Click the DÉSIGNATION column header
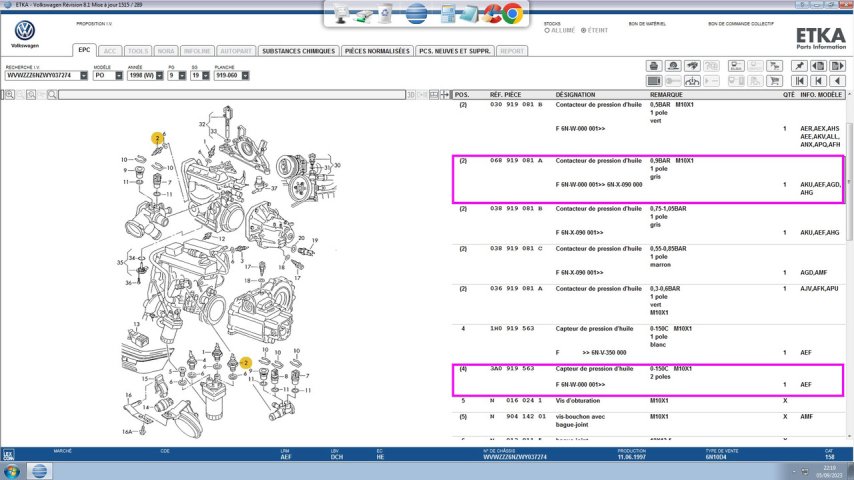The width and height of the screenshot is (854, 480). 575,95
